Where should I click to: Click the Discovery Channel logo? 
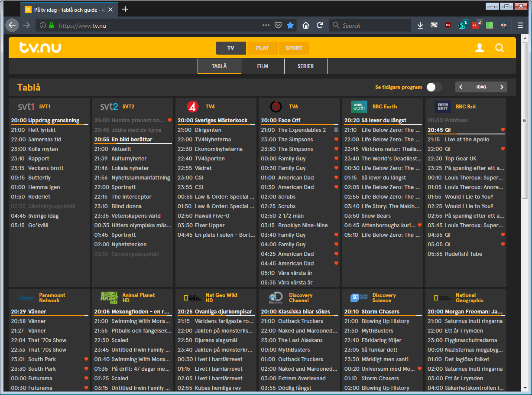[276, 298]
